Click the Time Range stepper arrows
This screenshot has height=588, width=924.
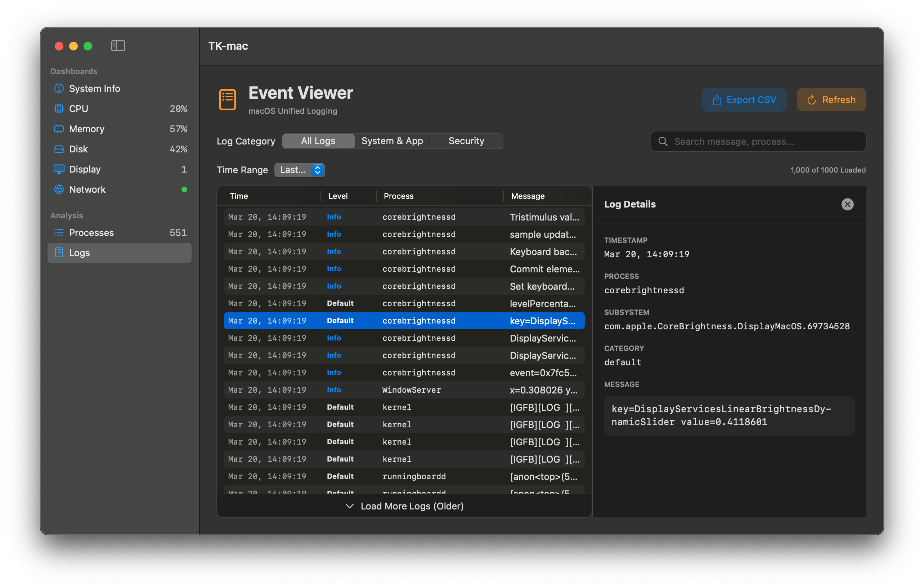pyautogui.click(x=317, y=170)
